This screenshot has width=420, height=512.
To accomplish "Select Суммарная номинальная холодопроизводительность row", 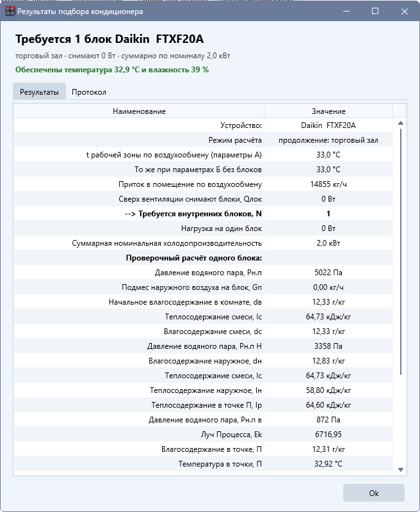I will tap(203, 243).
